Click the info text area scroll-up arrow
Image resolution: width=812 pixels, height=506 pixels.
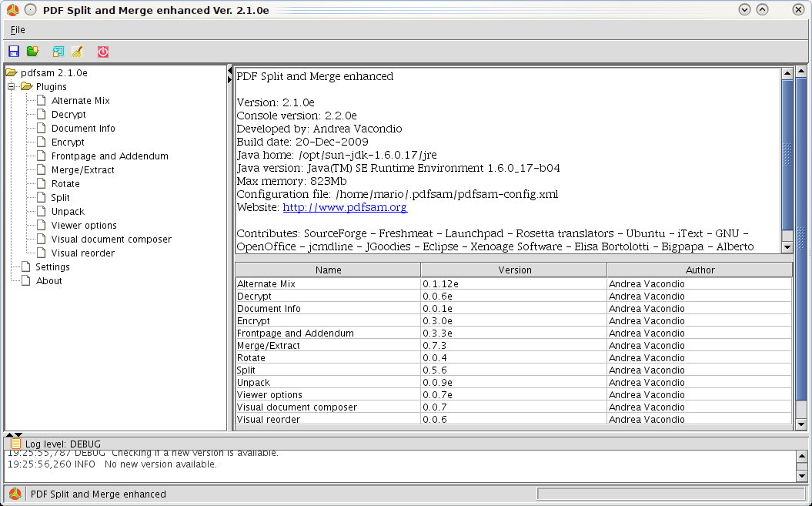click(x=787, y=74)
